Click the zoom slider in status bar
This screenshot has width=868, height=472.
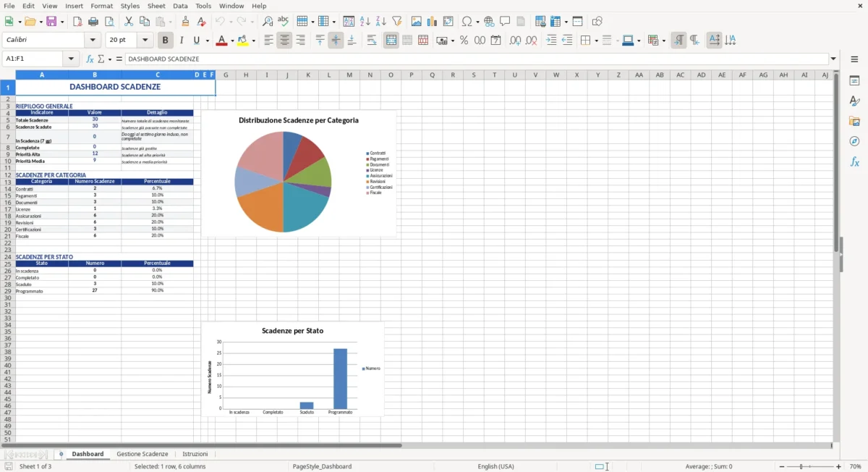click(812, 467)
